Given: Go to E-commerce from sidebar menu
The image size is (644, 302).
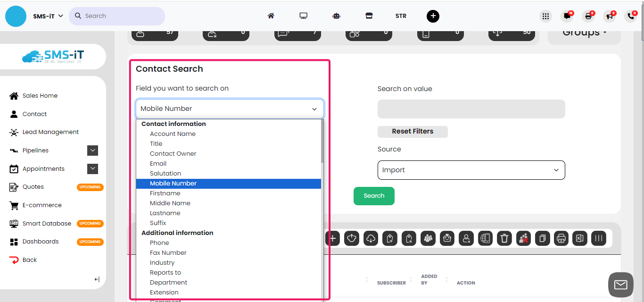Looking at the screenshot, I should tap(42, 205).
